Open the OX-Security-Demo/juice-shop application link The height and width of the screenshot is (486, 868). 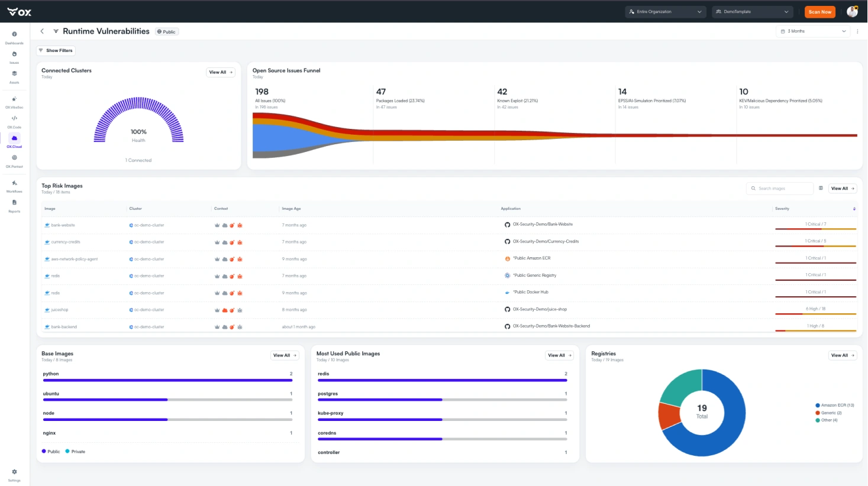[540, 309]
